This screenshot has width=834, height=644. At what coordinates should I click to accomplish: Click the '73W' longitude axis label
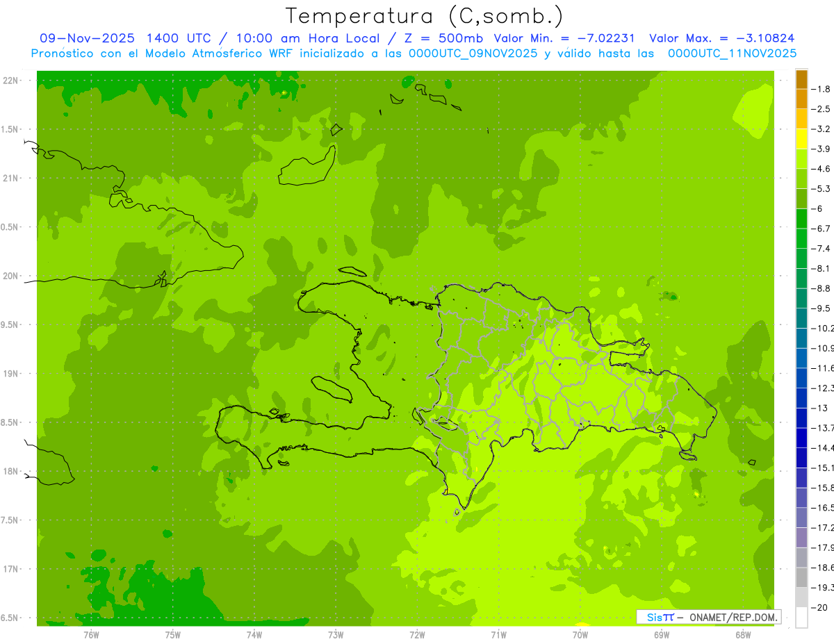pyautogui.click(x=336, y=635)
